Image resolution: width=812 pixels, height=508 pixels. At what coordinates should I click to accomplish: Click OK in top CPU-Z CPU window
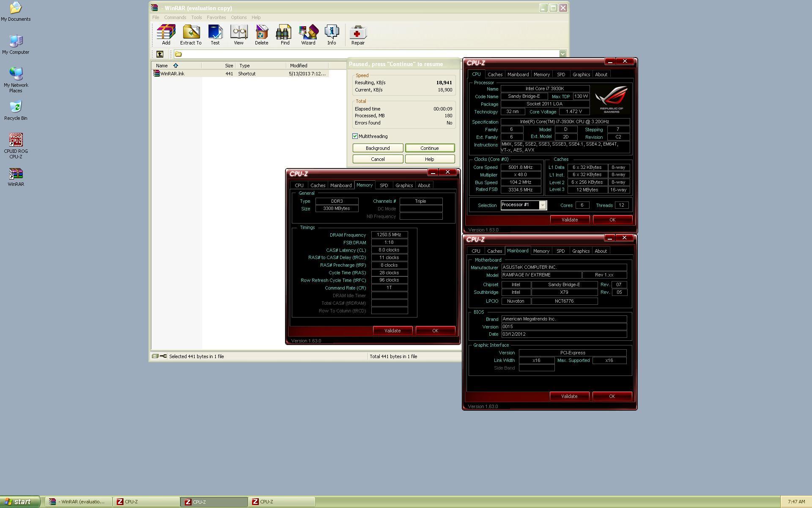pos(612,220)
